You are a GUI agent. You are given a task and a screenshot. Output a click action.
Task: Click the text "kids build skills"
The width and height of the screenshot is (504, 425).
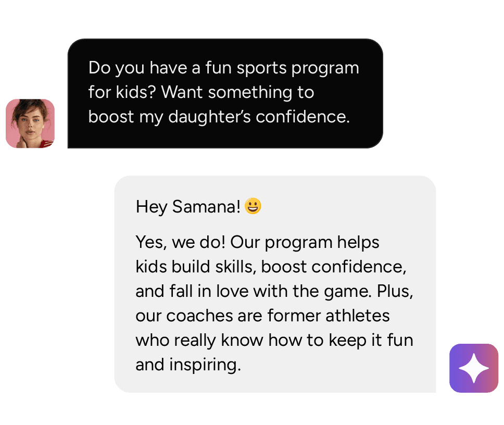(194, 267)
